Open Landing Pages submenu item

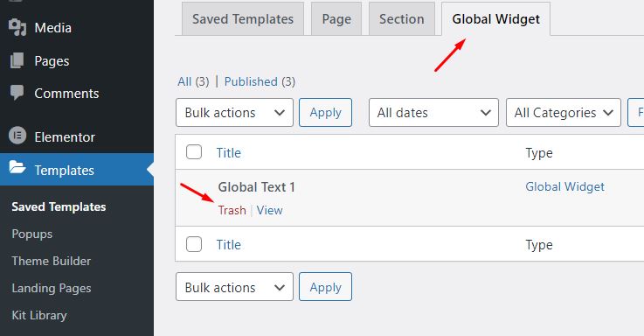(x=52, y=288)
